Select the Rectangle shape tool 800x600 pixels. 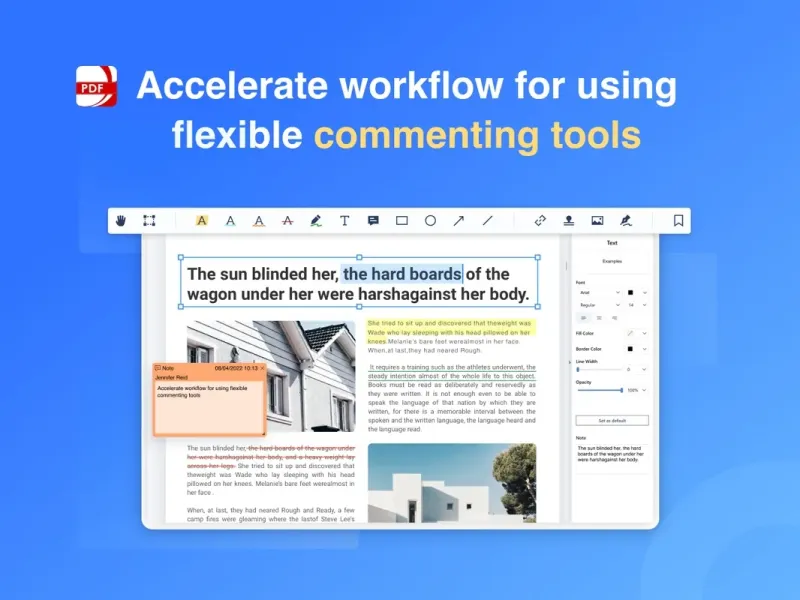[x=402, y=220]
